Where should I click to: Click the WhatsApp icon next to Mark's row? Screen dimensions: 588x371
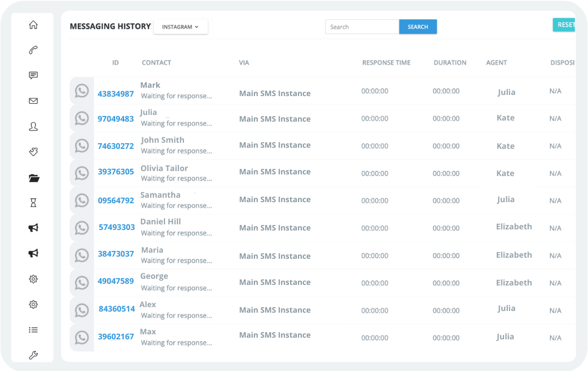82,91
